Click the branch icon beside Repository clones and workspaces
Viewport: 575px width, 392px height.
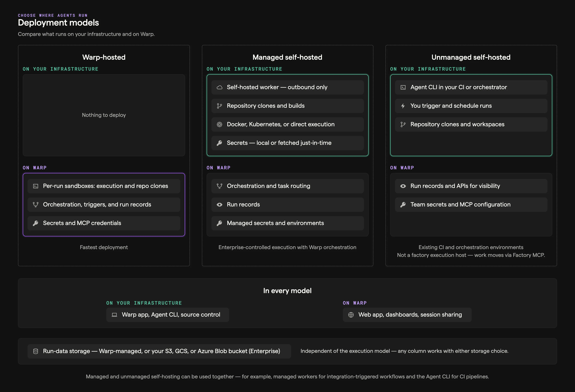403,124
